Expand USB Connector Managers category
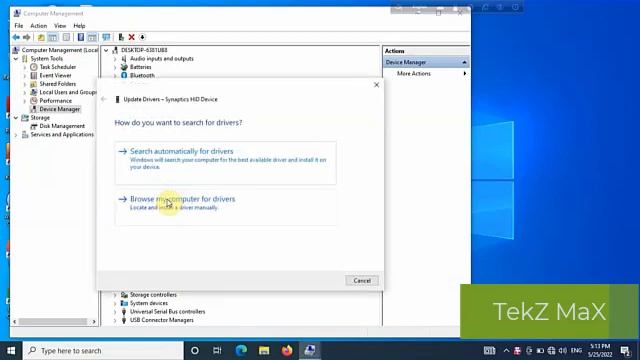This screenshot has height=360, width=640. [115, 320]
